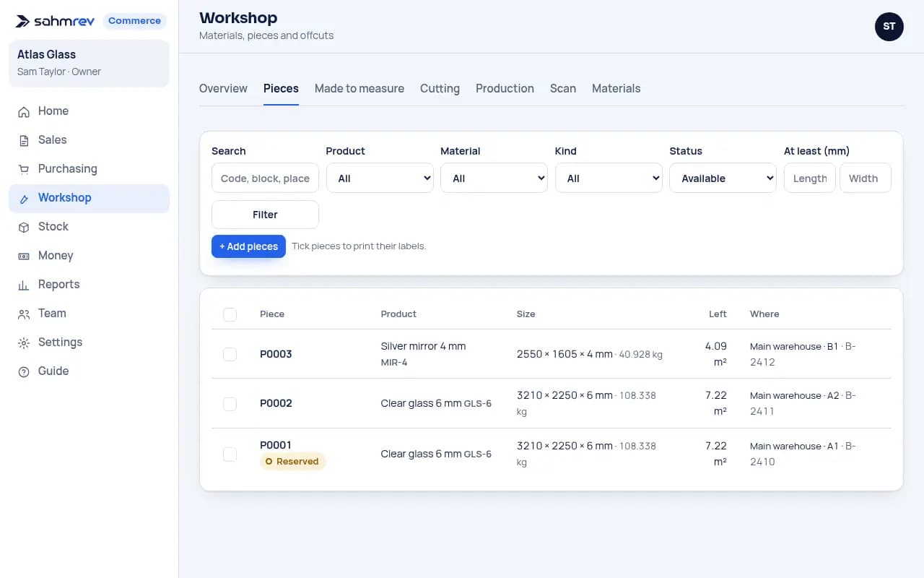Screen dimensions: 924x578
Task: Focus the Length minimum field
Action: [810, 178]
